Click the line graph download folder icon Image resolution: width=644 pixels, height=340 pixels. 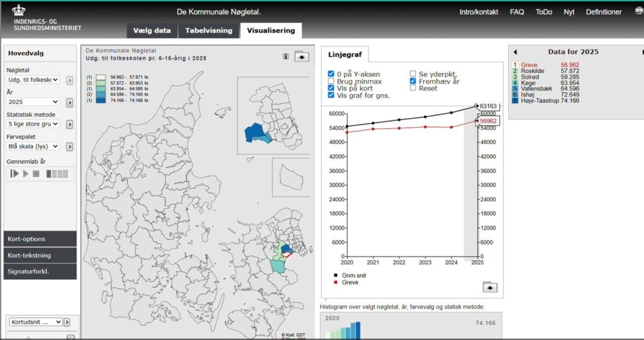(490, 287)
